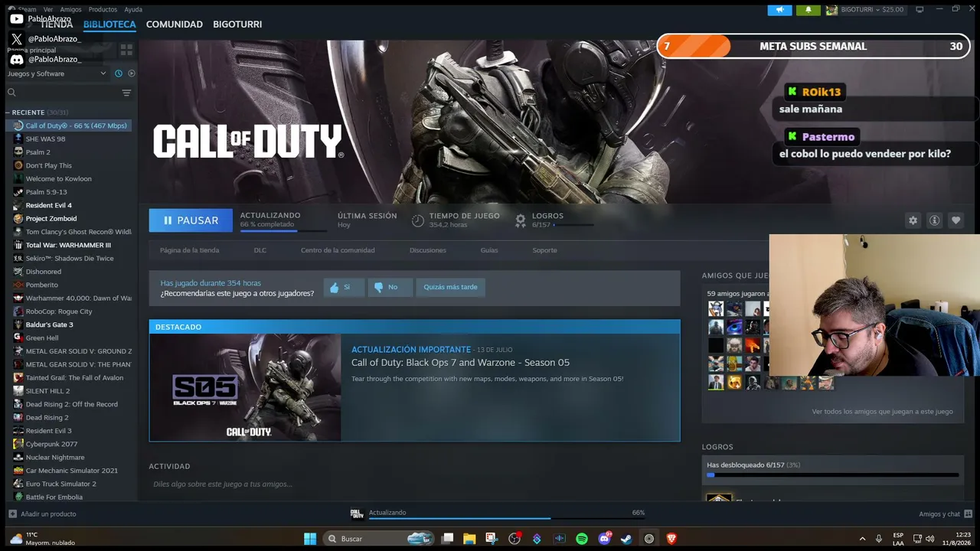
Task: Click the library search magnifier icon
Action: 11,93
